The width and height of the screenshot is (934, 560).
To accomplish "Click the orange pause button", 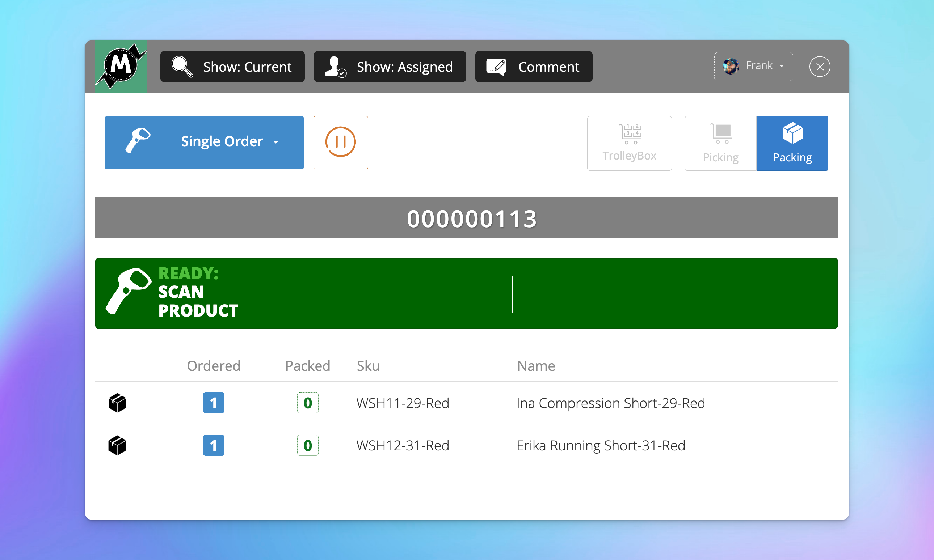I will pyautogui.click(x=341, y=143).
